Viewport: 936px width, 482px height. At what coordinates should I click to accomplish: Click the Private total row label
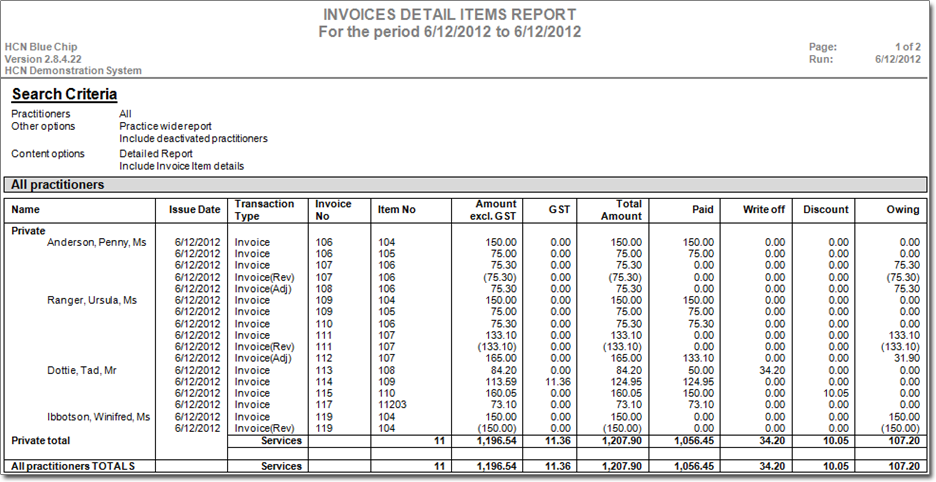[x=41, y=441]
